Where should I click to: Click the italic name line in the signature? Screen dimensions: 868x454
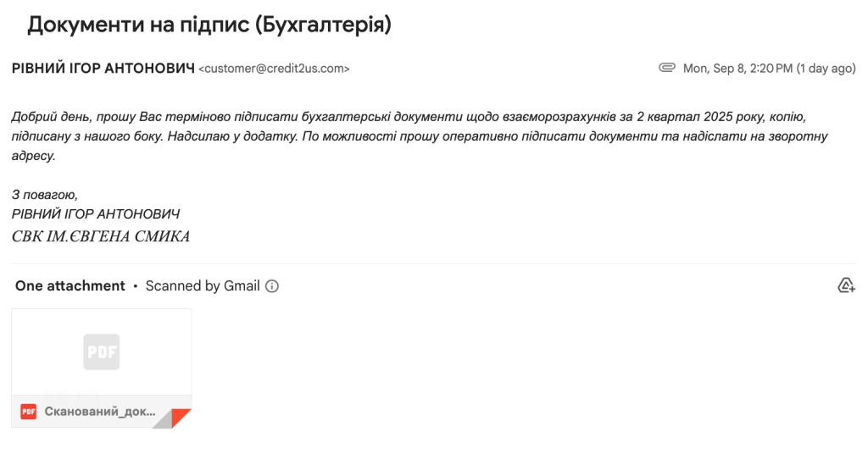click(x=96, y=214)
